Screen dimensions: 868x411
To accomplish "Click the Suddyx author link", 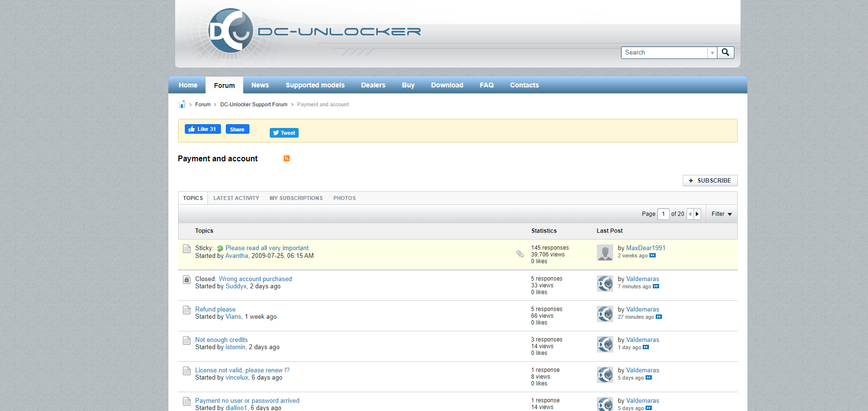I will tap(236, 286).
